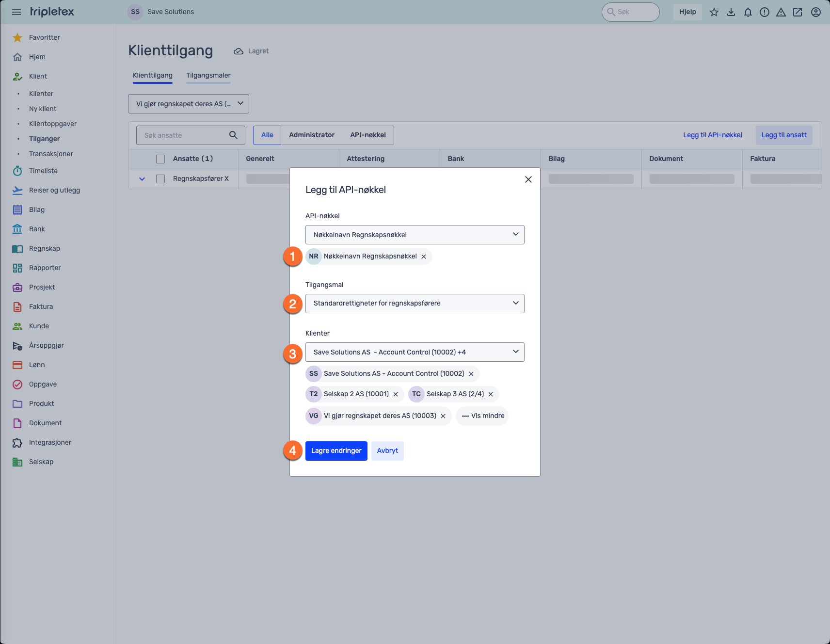Screen dimensions: 830x644
Task: Click the notifications bell icon
Action: (x=748, y=12)
